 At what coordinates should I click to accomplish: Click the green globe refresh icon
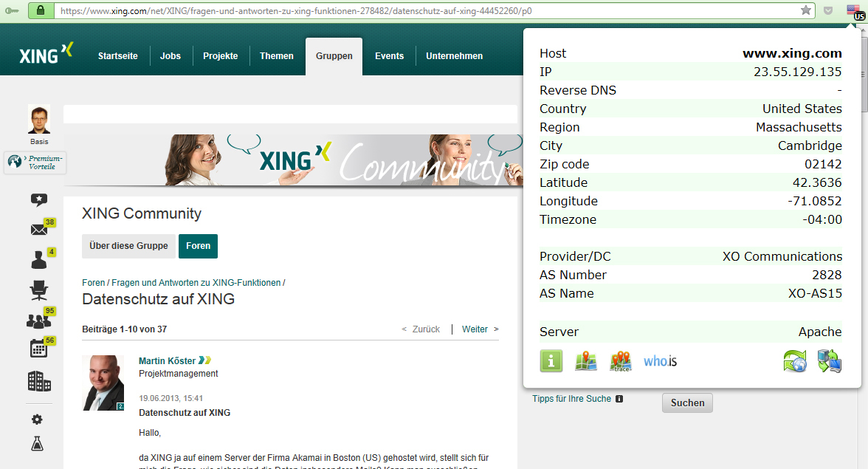(x=795, y=361)
